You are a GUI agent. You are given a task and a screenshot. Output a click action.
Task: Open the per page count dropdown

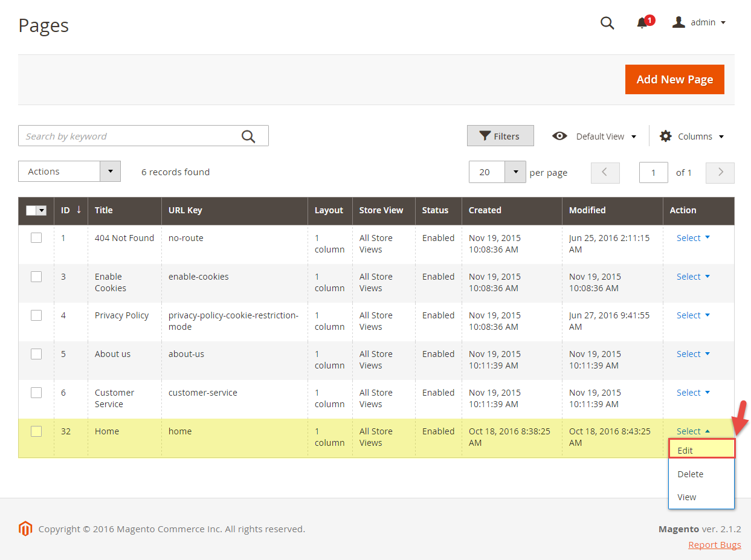(515, 172)
